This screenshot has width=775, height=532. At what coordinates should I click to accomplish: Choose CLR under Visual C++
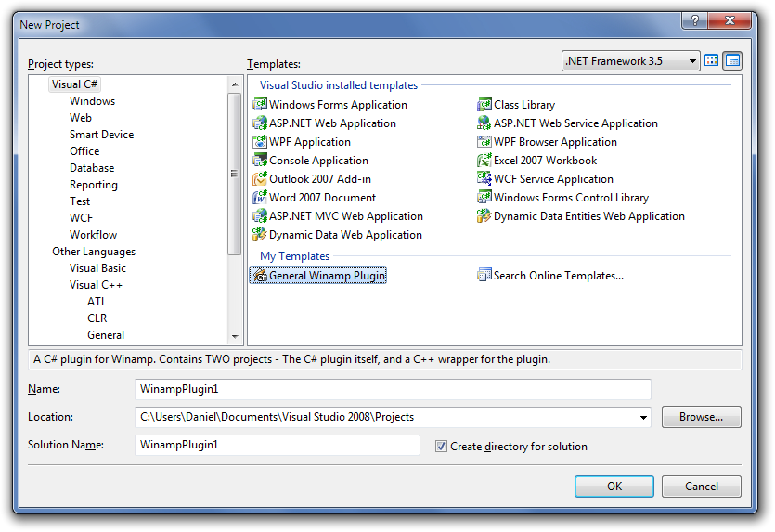pyautogui.click(x=97, y=318)
